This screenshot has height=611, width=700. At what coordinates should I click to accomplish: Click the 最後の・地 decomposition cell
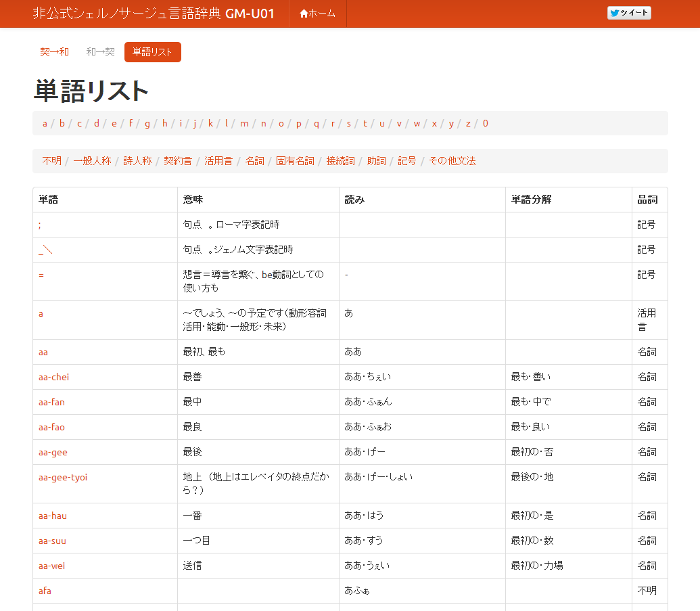point(569,484)
